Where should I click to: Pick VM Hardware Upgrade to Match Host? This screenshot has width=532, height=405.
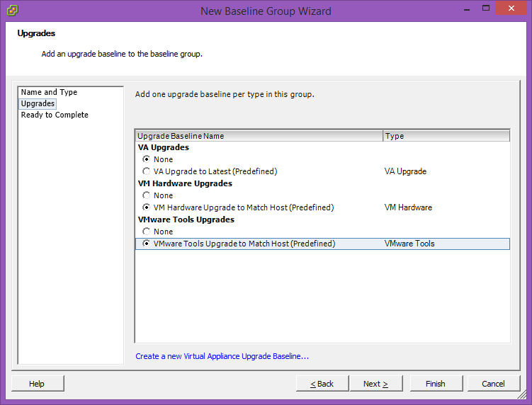pos(146,207)
